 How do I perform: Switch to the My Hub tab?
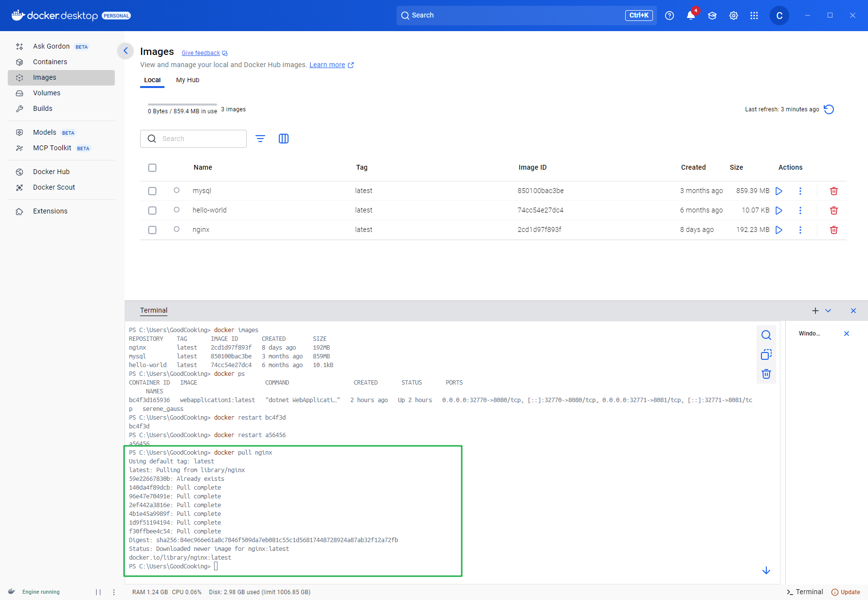[187, 80]
